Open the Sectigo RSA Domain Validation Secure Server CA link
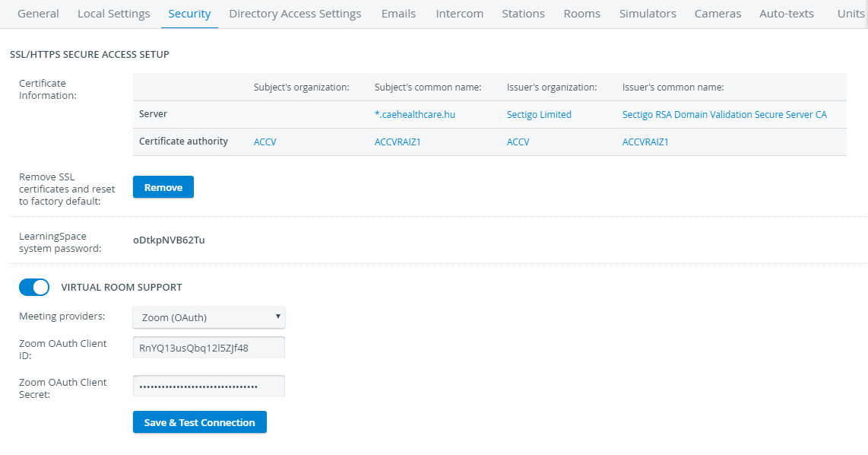 [x=724, y=115]
